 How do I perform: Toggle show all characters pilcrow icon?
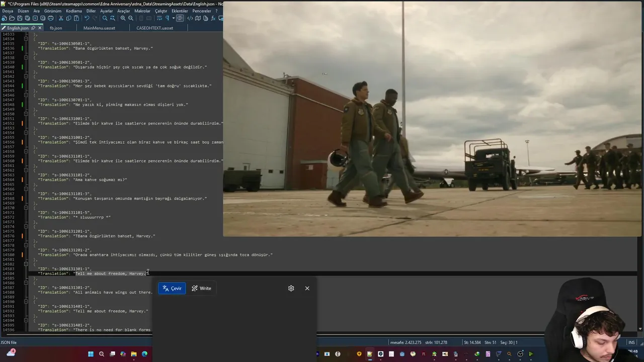point(168,18)
